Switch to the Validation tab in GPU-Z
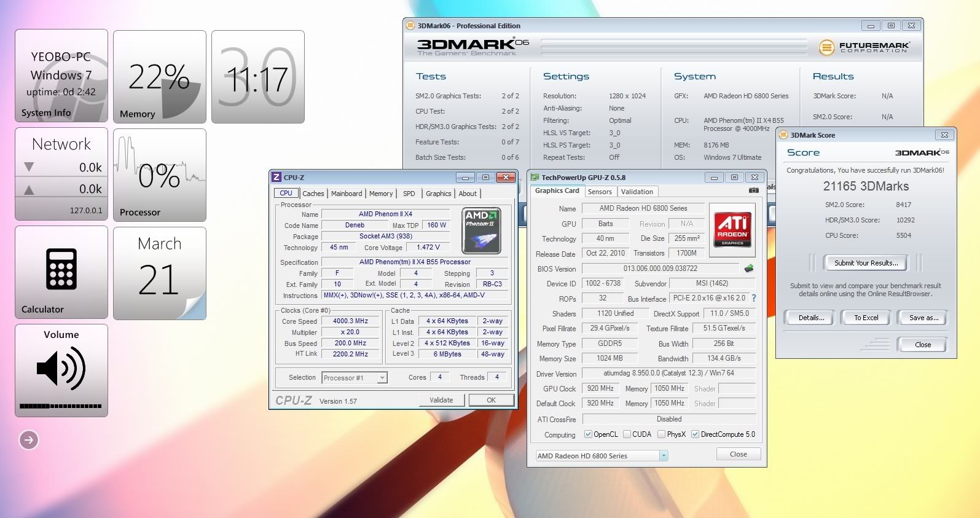 (x=637, y=192)
